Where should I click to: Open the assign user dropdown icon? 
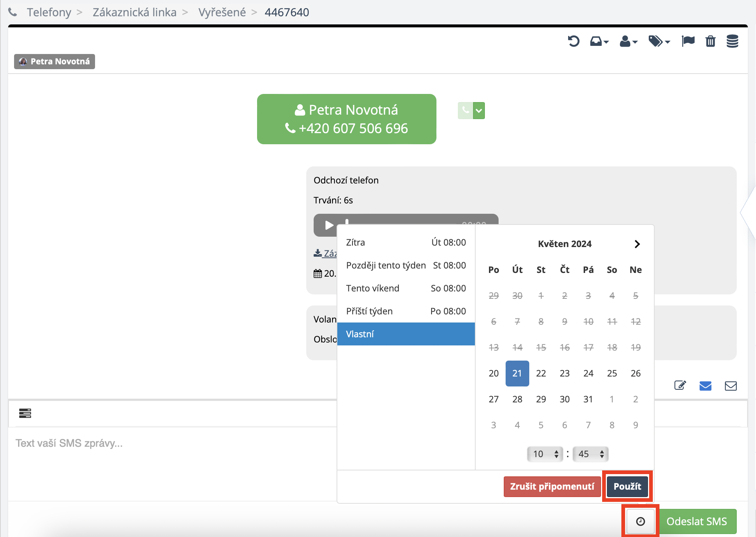[628, 41]
